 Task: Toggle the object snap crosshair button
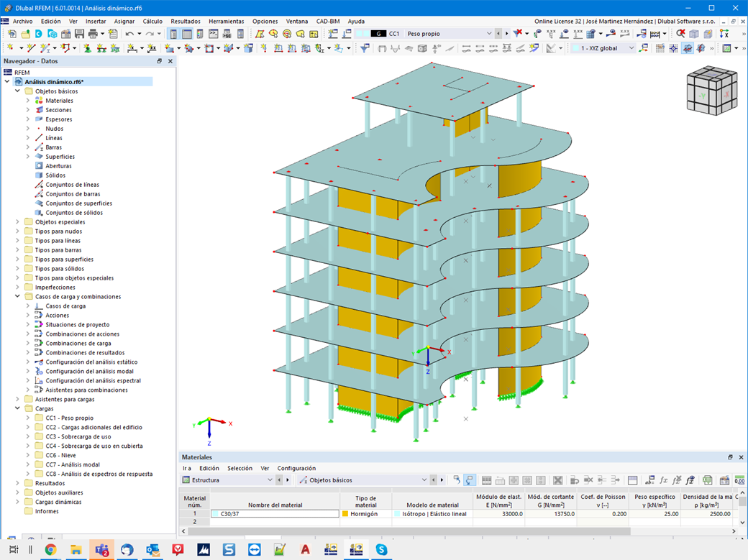673,48
